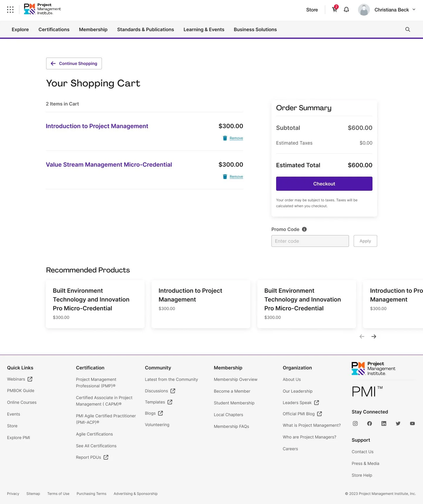Open the Sitemap link
423x504 pixels.
point(33,494)
